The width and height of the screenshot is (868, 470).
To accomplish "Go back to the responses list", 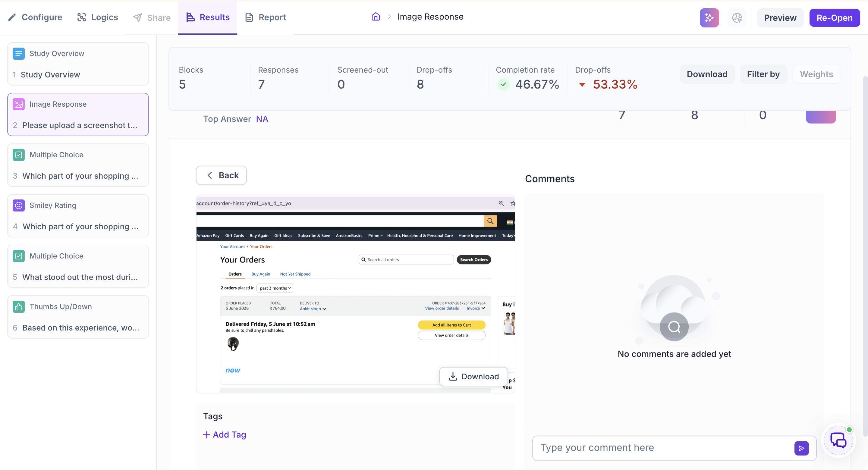I will [222, 175].
